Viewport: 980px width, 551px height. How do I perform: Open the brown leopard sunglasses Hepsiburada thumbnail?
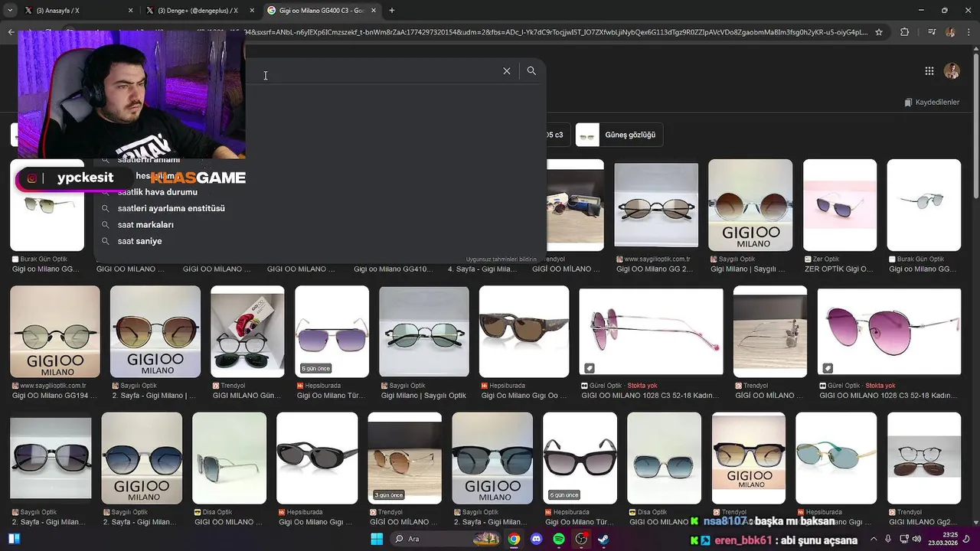[524, 331]
